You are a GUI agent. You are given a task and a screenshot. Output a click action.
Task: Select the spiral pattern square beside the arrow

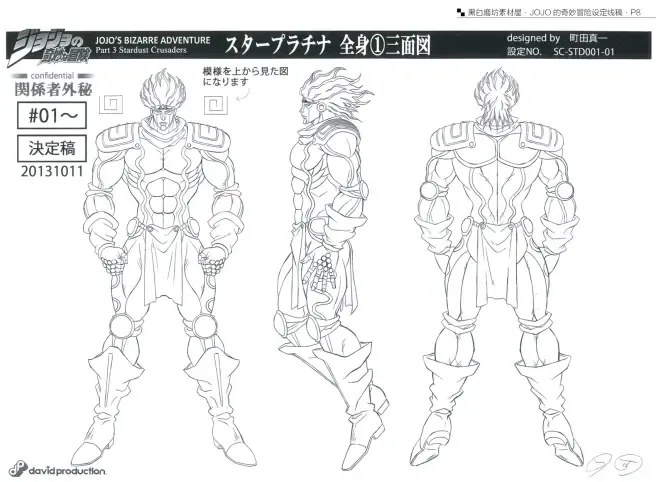pos(216,105)
